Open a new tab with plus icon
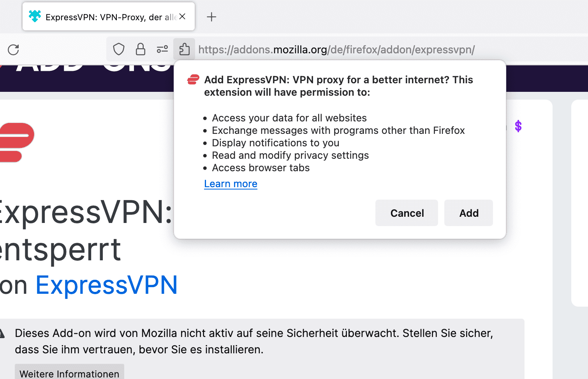 click(x=211, y=17)
